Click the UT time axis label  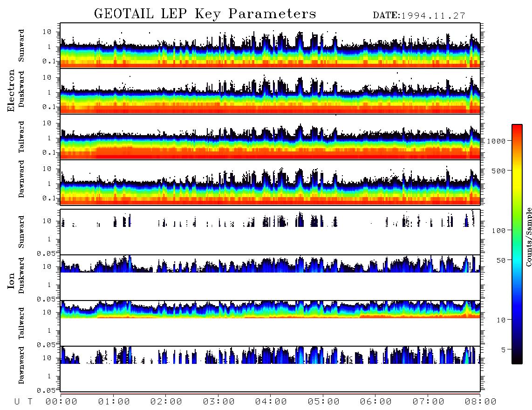(23, 402)
